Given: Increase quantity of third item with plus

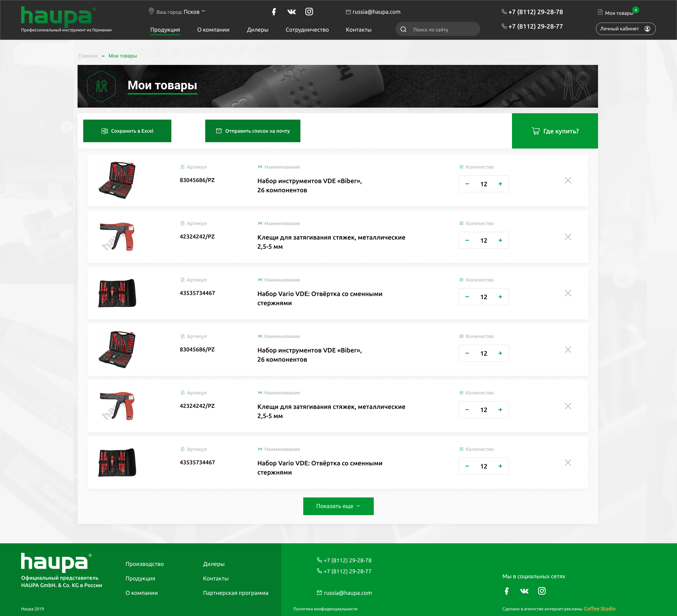Looking at the screenshot, I should click(x=500, y=297).
